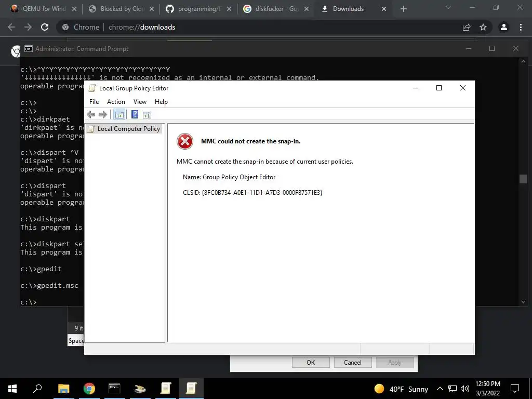Image resolution: width=532 pixels, height=399 pixels.
Task: Maximize the Local Group Policy Editor window
Action: (x=439, y=88)
